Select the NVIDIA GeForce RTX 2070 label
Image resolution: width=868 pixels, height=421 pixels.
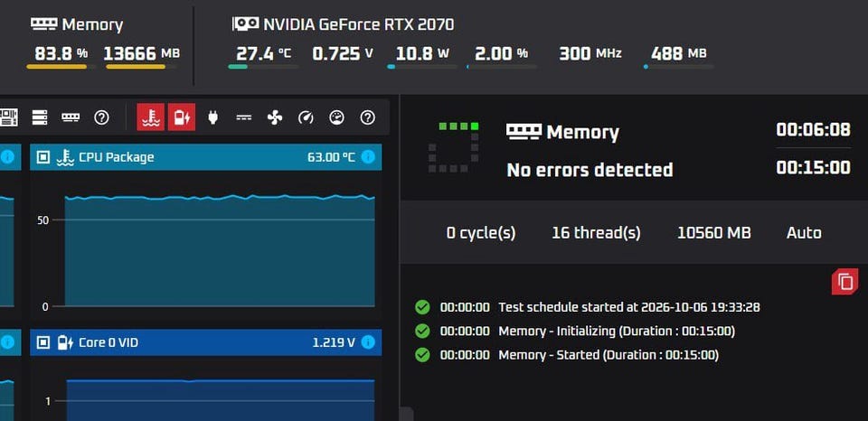click(x=359, y=24)
